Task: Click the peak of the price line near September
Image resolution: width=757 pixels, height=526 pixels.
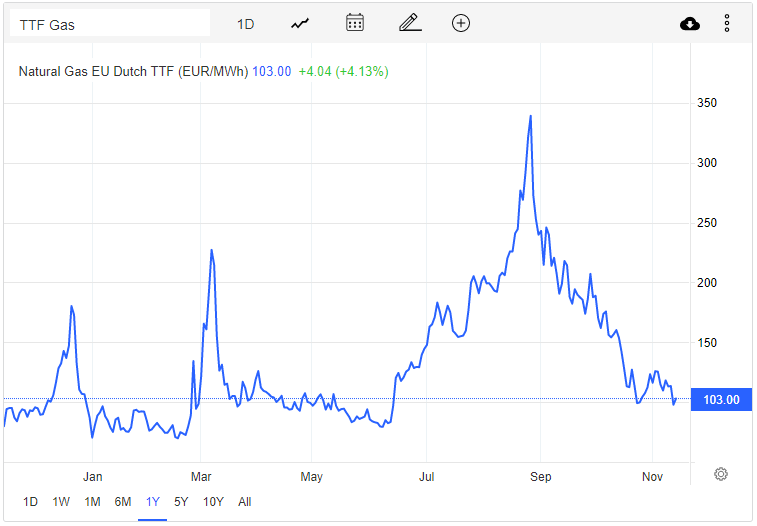Action: pyautogui.click(x=530, y=116)
